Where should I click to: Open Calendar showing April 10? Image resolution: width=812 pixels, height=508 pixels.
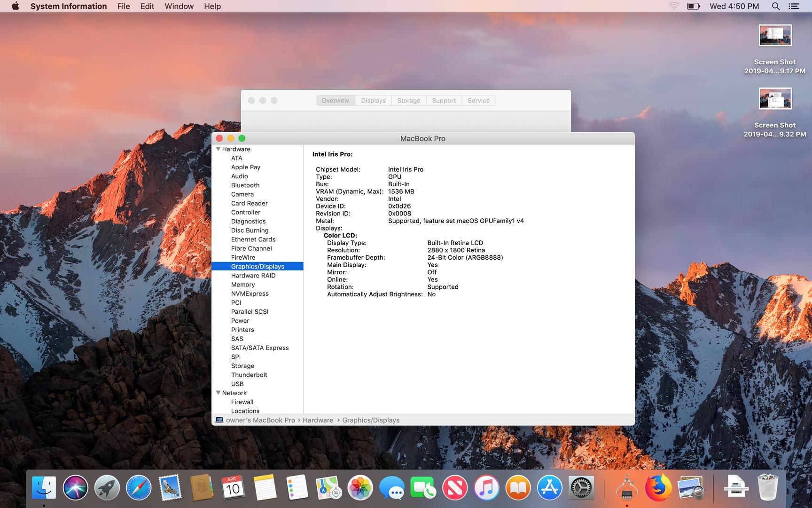(233, 487)
